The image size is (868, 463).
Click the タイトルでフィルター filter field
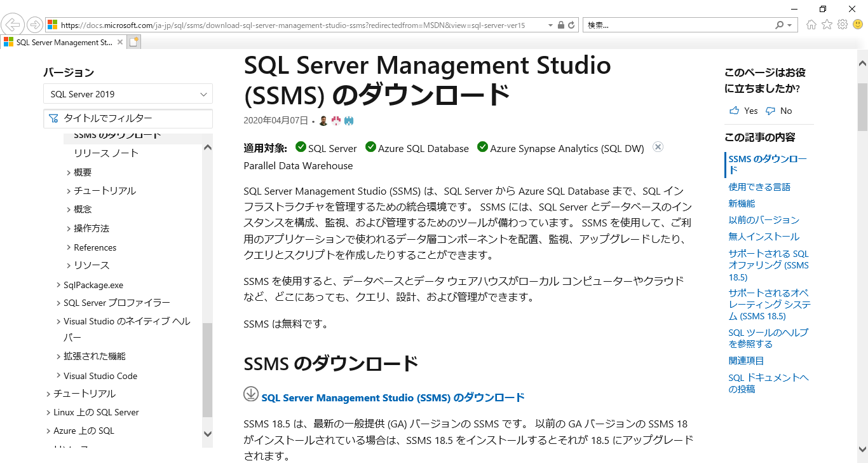[x=128, y=118]
